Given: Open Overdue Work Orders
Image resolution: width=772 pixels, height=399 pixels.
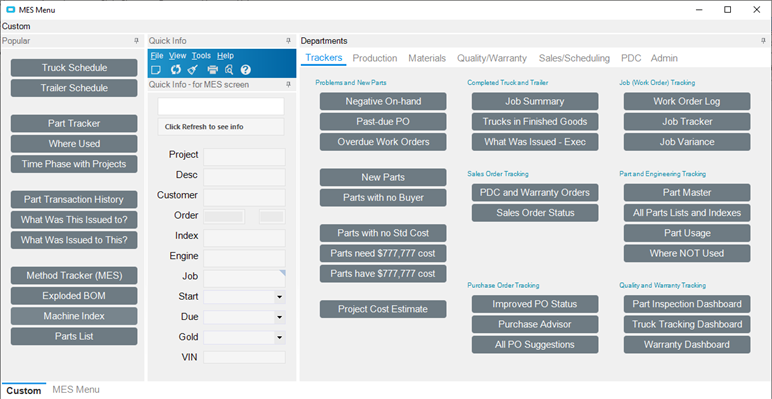Looking at the screenshot, I should point(383,142).
